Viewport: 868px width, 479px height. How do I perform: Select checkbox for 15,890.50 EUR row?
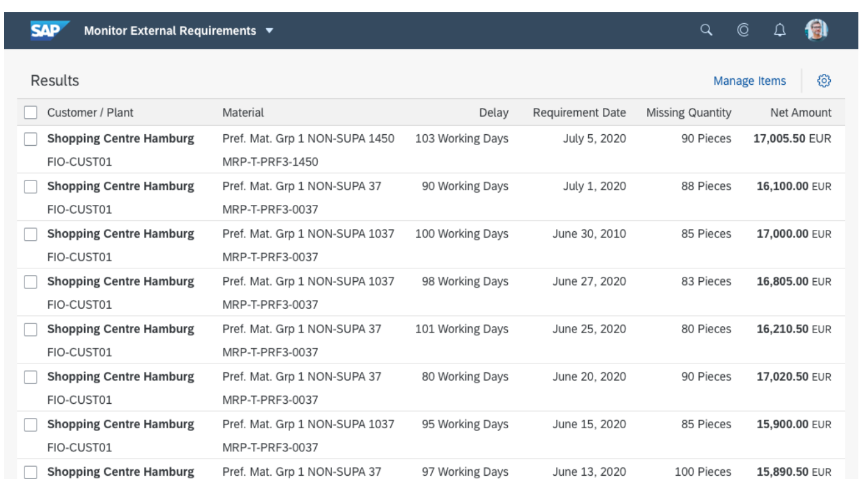coord(30,471)
